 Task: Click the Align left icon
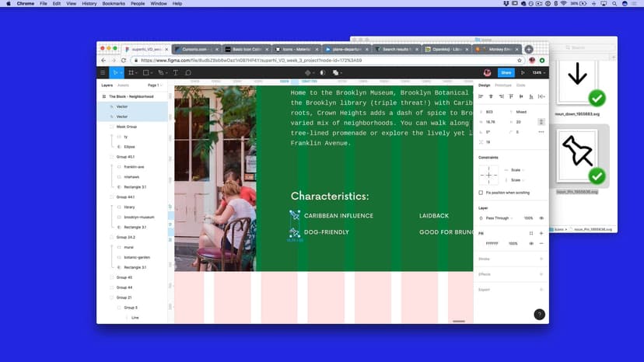481,96
